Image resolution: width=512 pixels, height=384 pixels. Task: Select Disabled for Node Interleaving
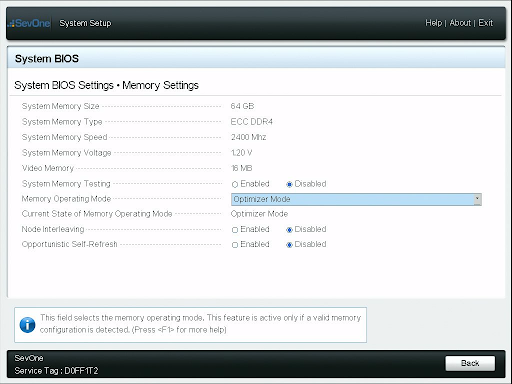click(x=289, y=230)
